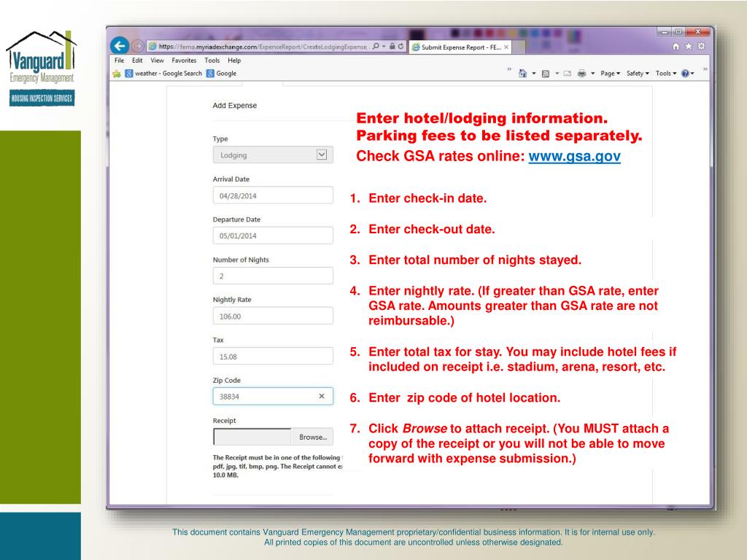Click the Add to favorites bar star icon
Viewport: 747px width, 560px height.
point(117,74)
